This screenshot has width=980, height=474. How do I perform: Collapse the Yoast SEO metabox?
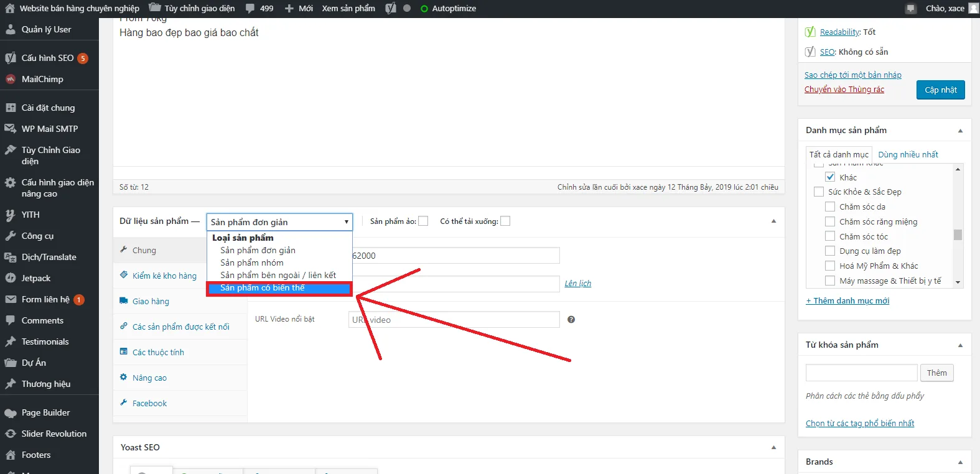coord(773,448)
